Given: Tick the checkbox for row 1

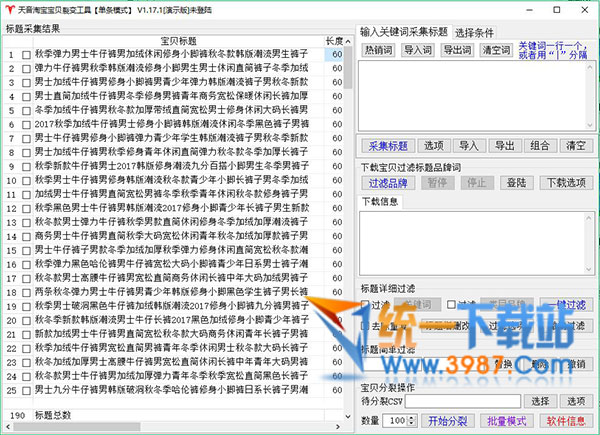Looking at the screenshot, I should tap(26, 54).
